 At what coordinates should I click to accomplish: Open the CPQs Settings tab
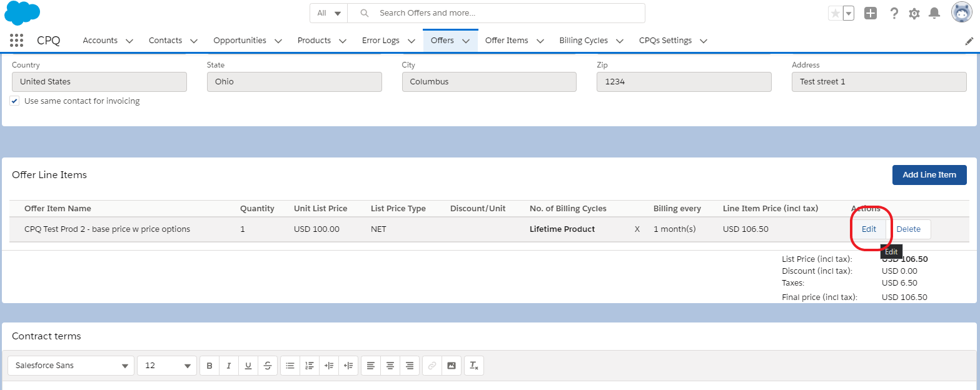pos(665,41)
